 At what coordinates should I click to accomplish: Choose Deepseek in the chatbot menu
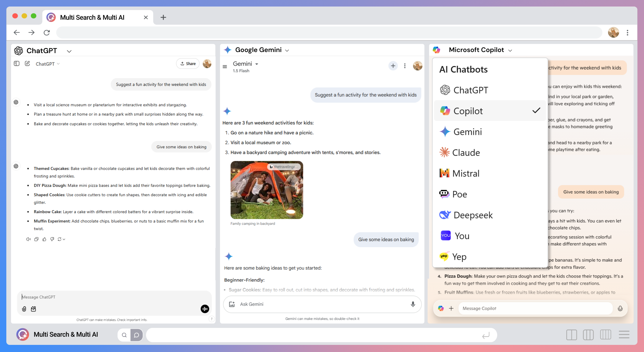(x=473, y=215)
